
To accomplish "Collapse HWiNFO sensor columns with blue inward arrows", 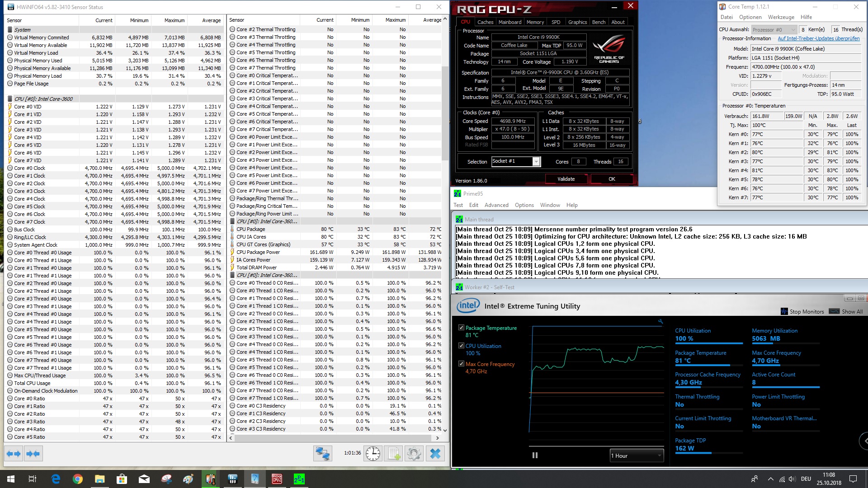I will point(33,454).
